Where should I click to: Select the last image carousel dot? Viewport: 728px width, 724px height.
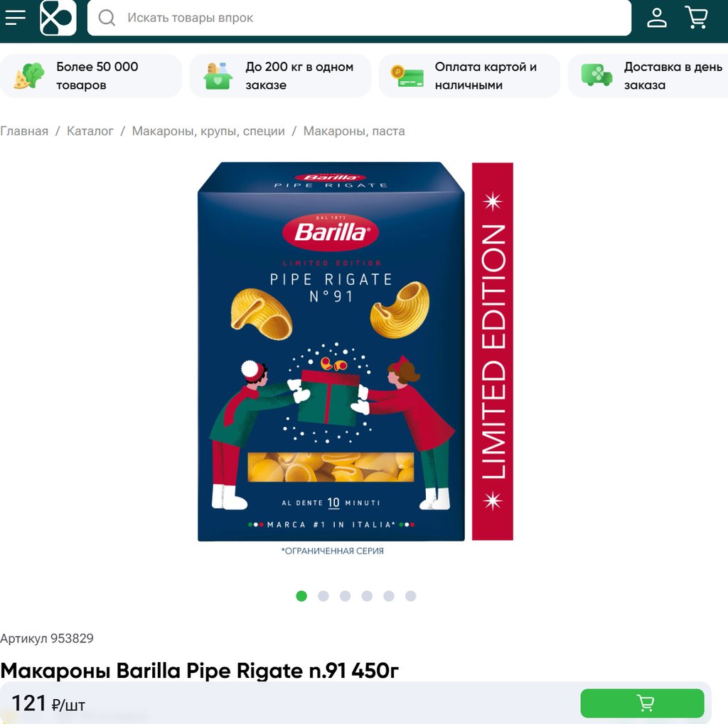click(x=410, y=596)
